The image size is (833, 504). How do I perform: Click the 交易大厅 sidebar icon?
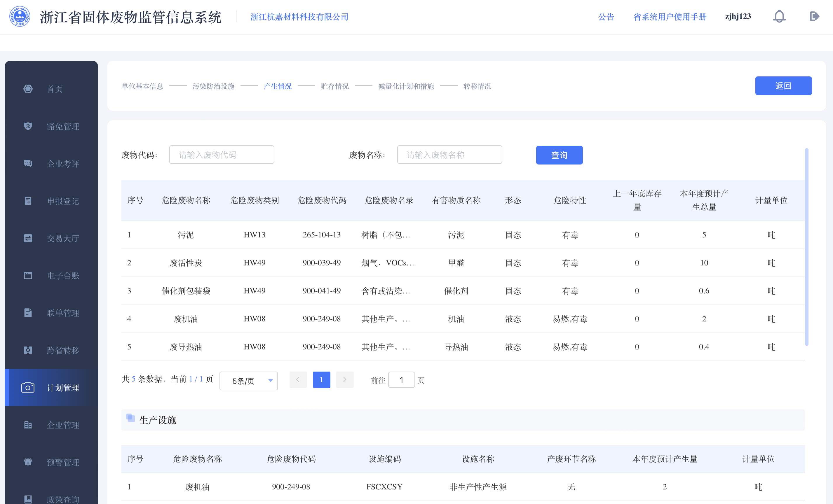pos(28,238)
